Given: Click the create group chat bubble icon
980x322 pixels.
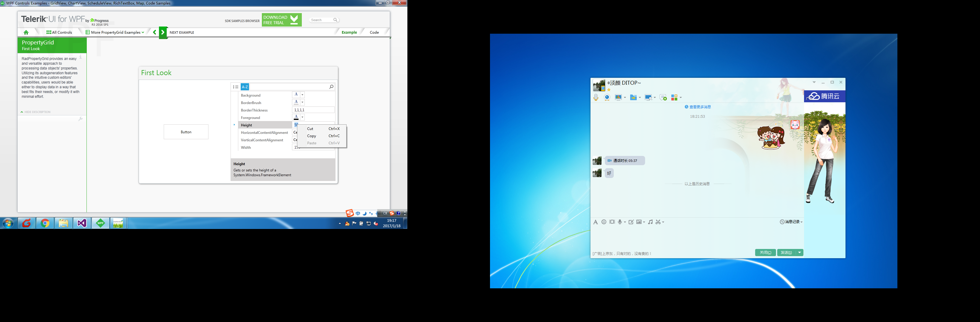Looking at the screenshot, I should [663, 98].
